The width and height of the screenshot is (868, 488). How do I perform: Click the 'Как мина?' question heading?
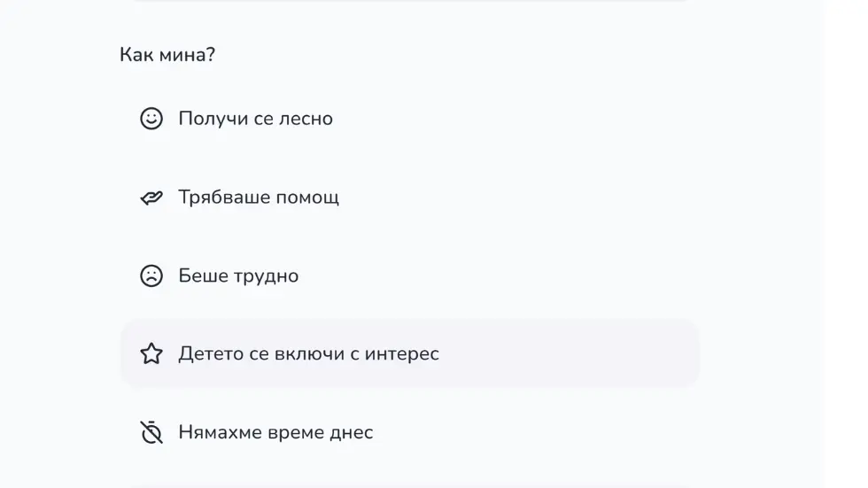click(x=167, y=55)
